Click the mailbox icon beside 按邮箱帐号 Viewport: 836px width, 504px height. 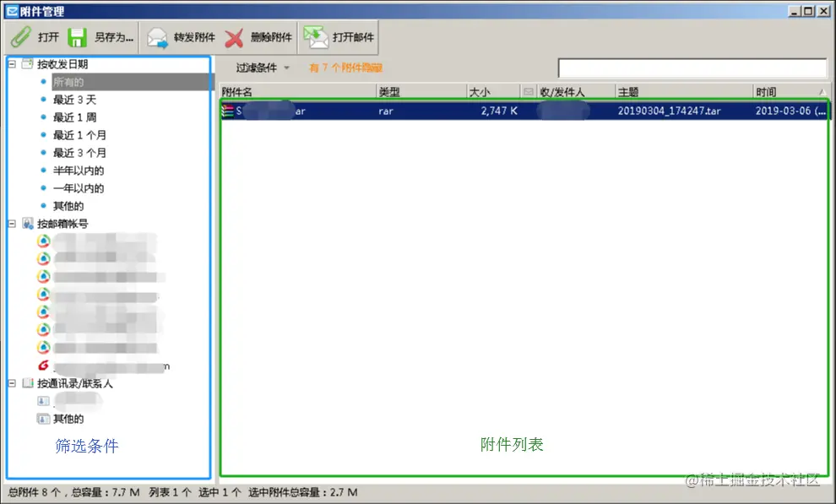(28, 223)
